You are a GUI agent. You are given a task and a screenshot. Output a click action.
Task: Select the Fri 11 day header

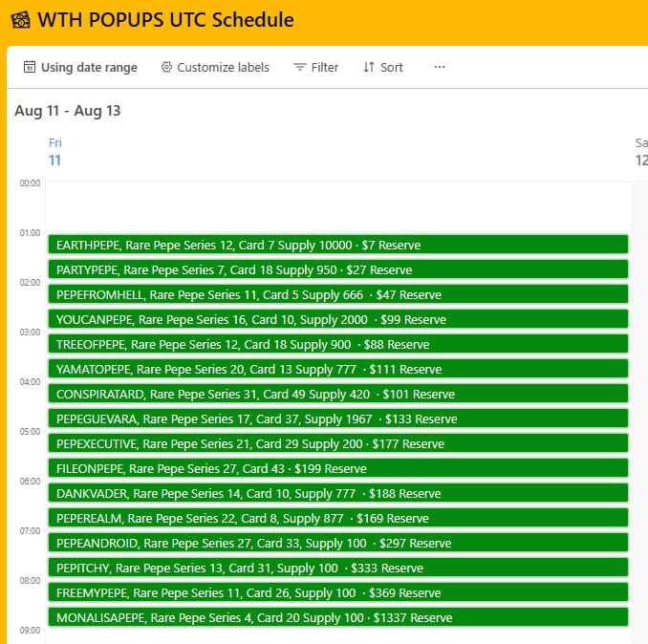point(55,152)
